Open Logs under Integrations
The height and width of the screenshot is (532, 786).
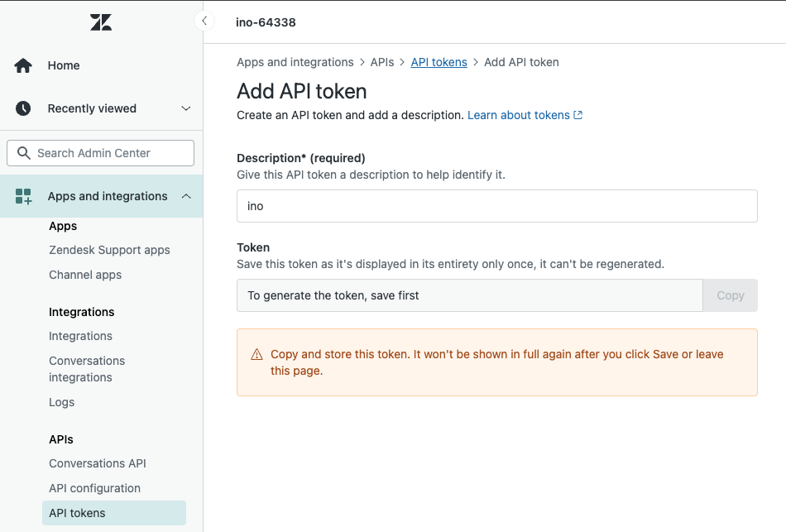61,402
